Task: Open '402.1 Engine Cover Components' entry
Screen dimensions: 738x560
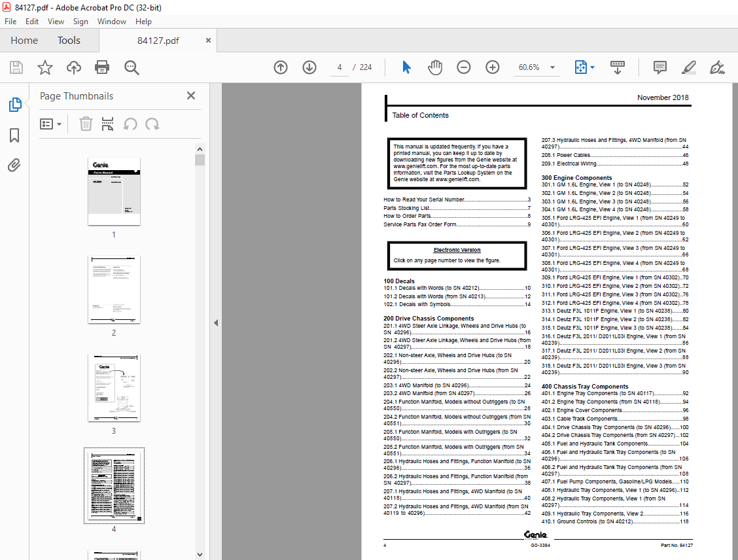Action: [615, 410]
